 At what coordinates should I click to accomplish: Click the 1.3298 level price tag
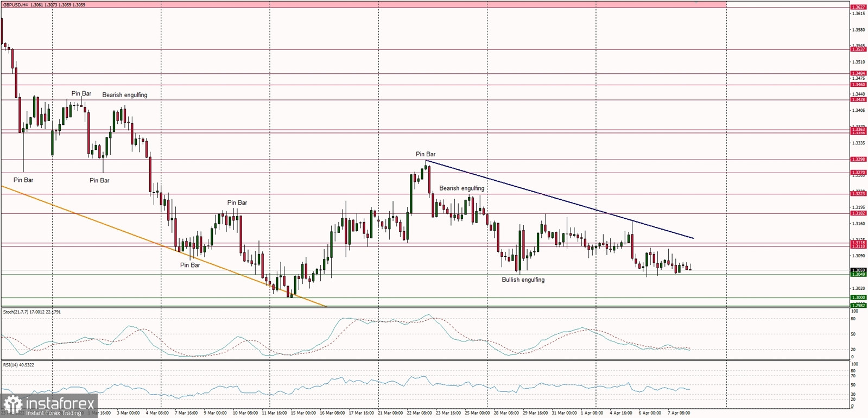(x=858, y=160)
